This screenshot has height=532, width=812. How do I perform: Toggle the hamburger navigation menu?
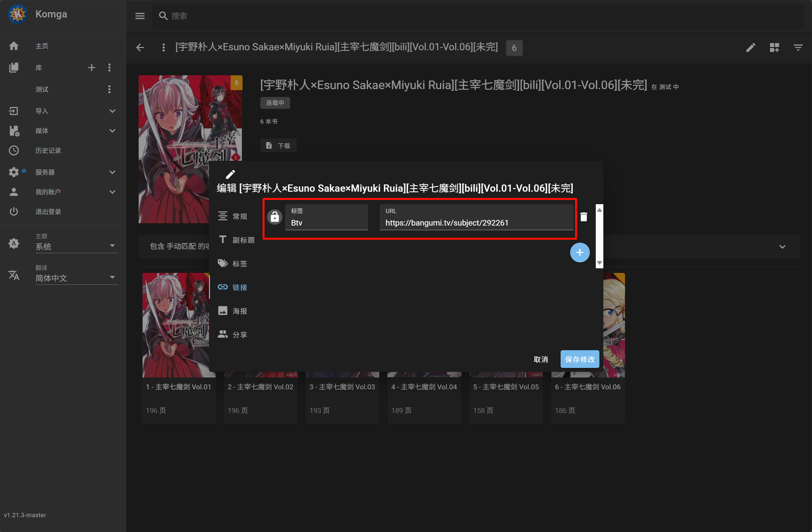140,16
